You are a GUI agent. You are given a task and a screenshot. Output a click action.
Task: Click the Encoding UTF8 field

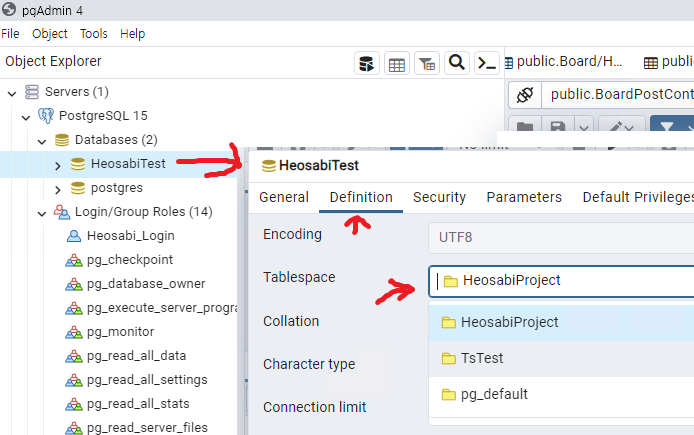(561, 238)
